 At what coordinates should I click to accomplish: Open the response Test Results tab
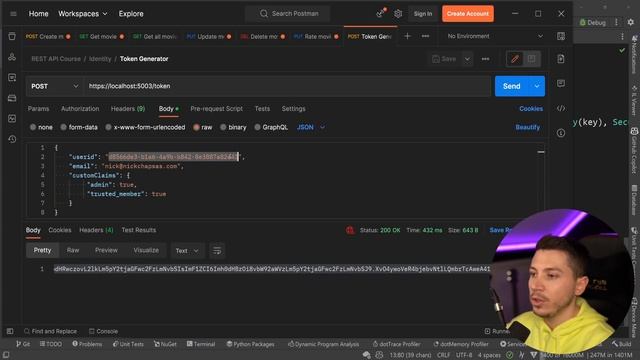tap(139, 230)
